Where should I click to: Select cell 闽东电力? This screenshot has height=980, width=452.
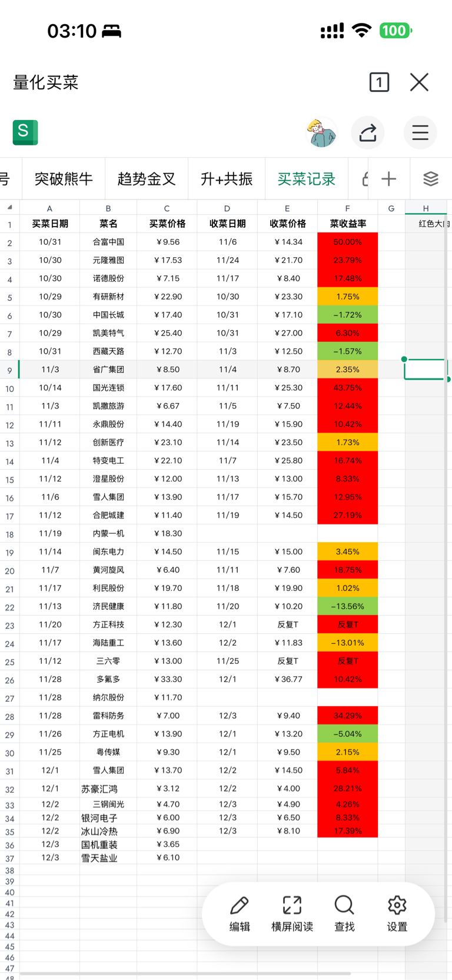tap(108, 552)
